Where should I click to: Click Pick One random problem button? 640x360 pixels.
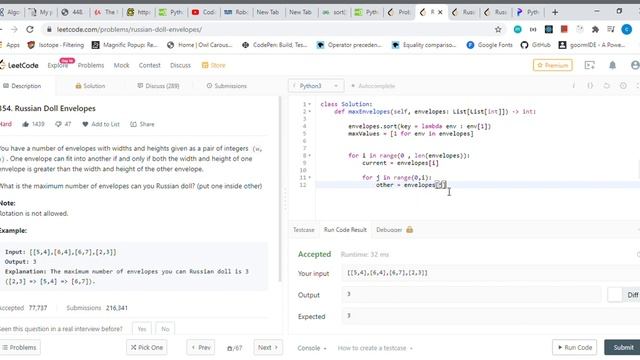coord(147,347)
